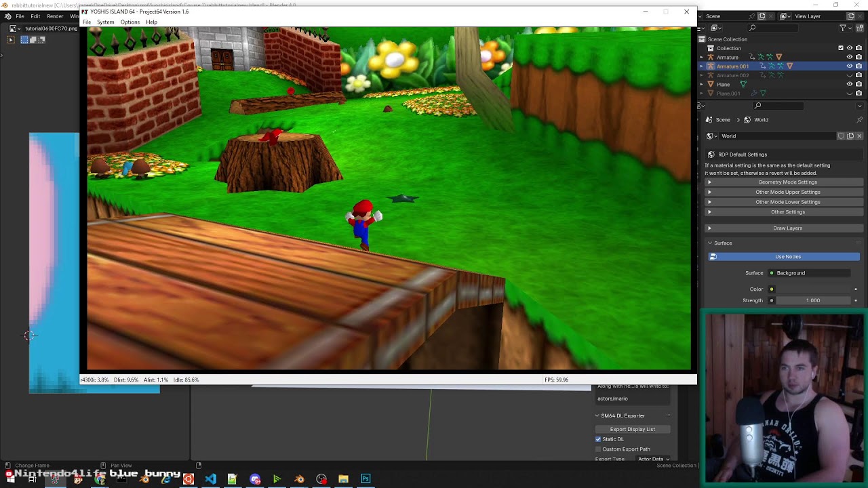Click Scene breadcrumb in properties
The width and height of the screenshot is (868, 488).
(x=717, y=120)
